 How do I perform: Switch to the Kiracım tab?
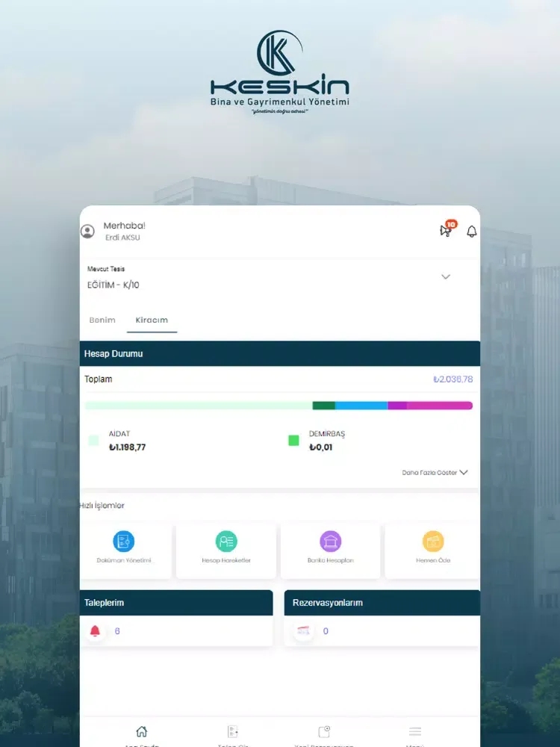[152, 320]
